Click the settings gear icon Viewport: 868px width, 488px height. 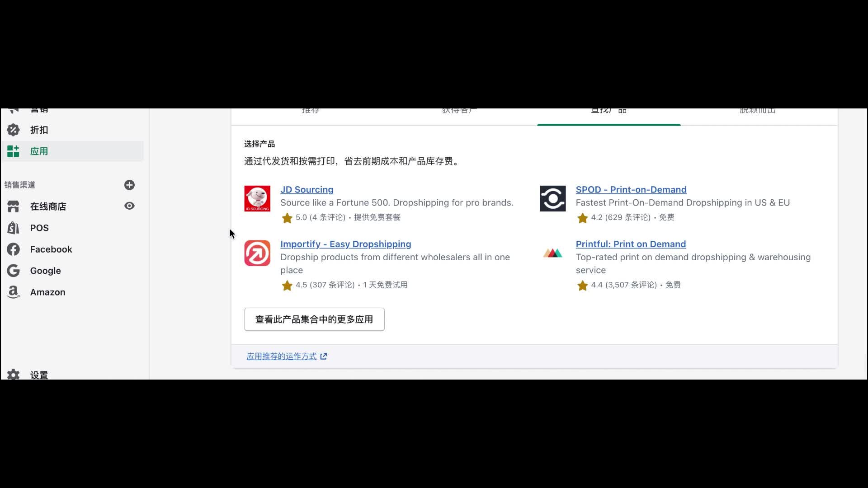[13, 375]
